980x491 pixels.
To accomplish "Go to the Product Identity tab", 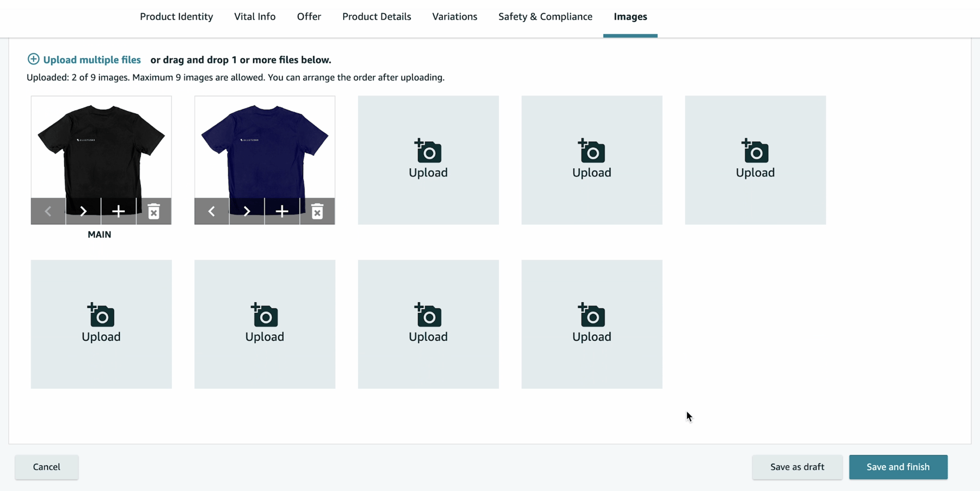I will click(x=176, y=16).
